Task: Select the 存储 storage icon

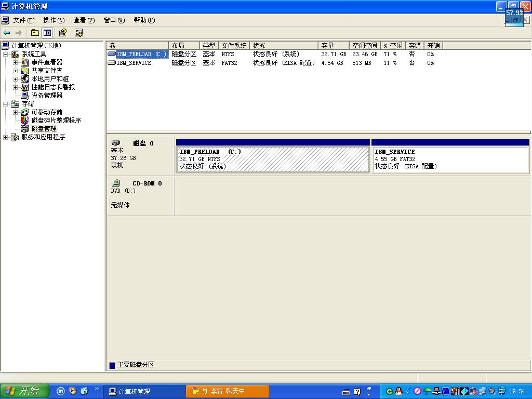Action: 15,104
